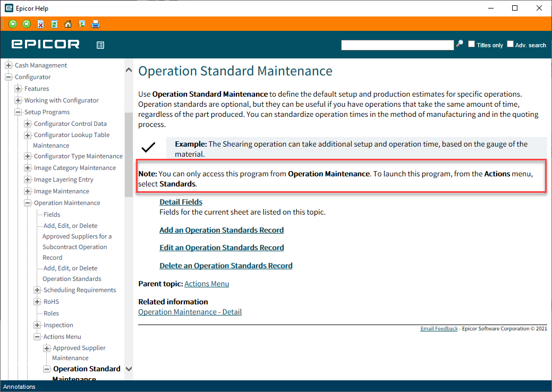Screen dimensions: 552x392
Task: Select Scheduling Requirements tree item
Action: (80, 290)
